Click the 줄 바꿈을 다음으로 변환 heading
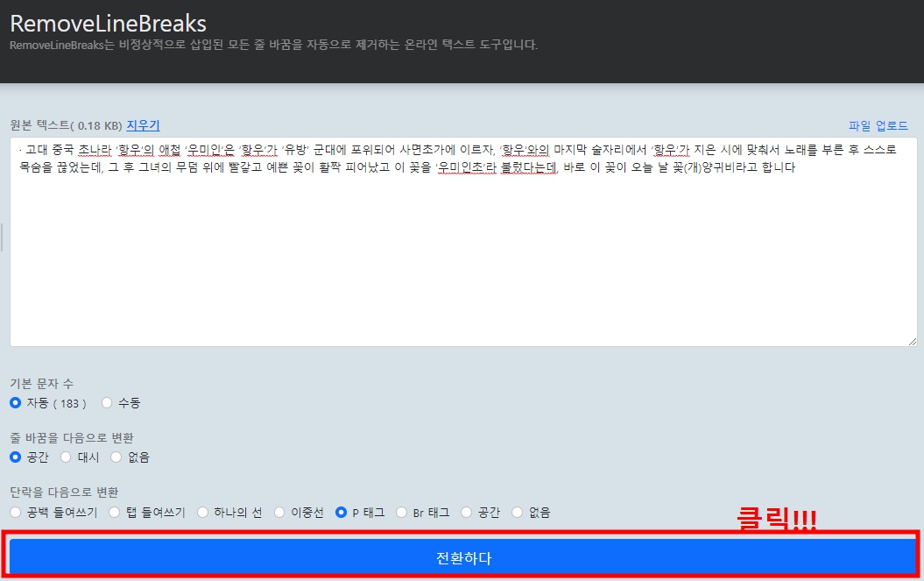Screen dimensions: 924x581 click(72, 437)
